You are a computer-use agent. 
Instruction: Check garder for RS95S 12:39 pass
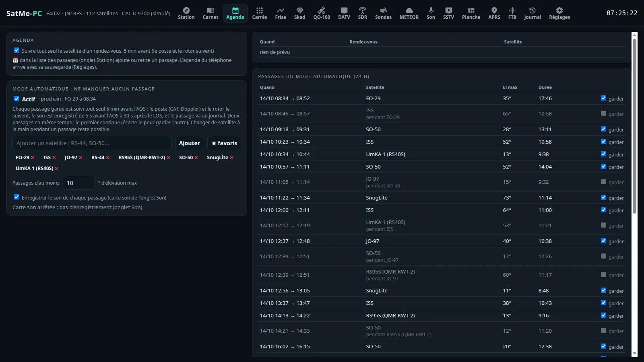coord(603,275)
